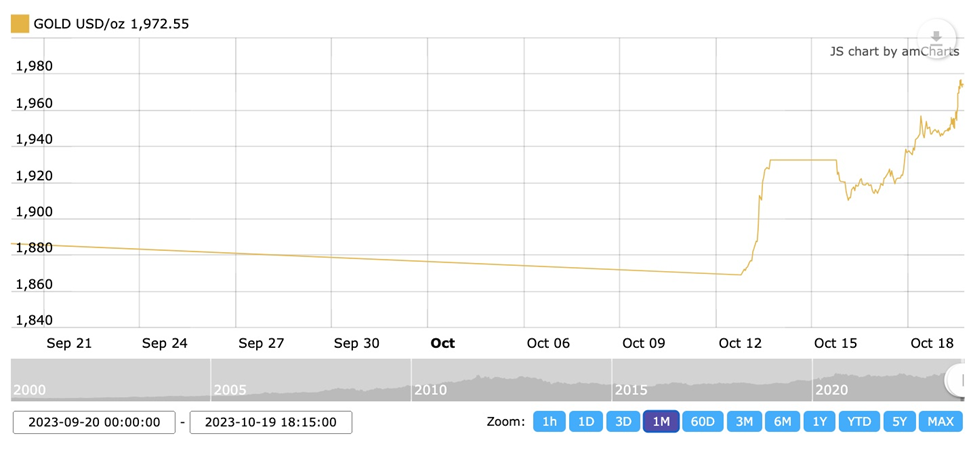The image size is (975, 459).
Task: Click the gold legend color marker
Action: 20,22
